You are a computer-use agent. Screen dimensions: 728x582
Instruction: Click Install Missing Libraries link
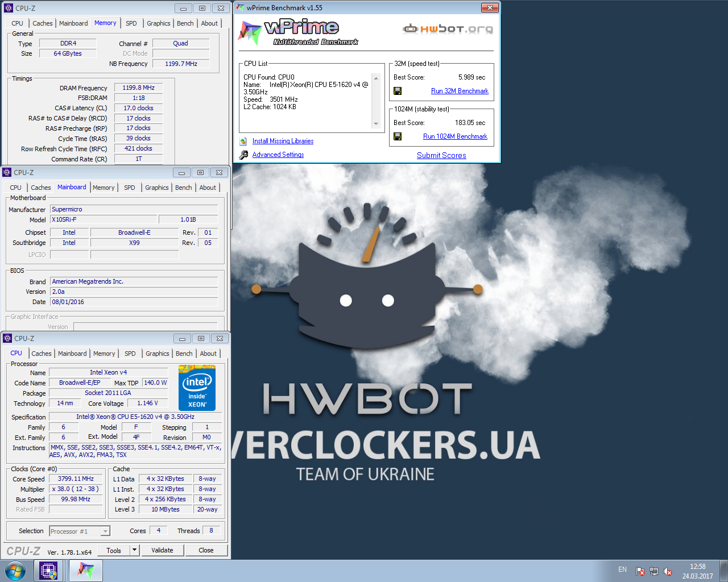283,141
